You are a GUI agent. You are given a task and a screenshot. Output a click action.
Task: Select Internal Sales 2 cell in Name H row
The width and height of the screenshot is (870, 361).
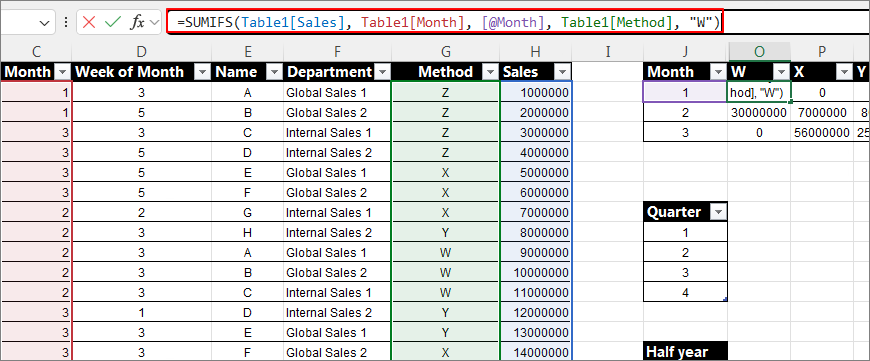click(337, 232)
